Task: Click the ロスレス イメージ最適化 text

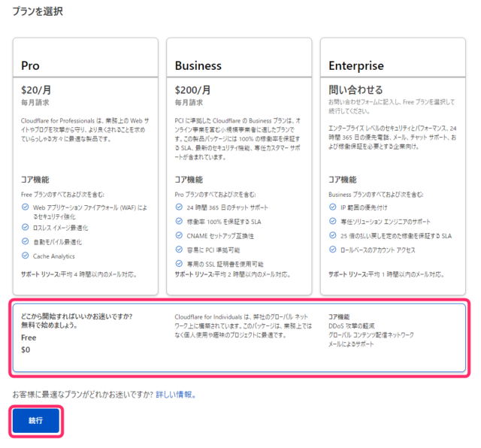Action: click(60, 228)
